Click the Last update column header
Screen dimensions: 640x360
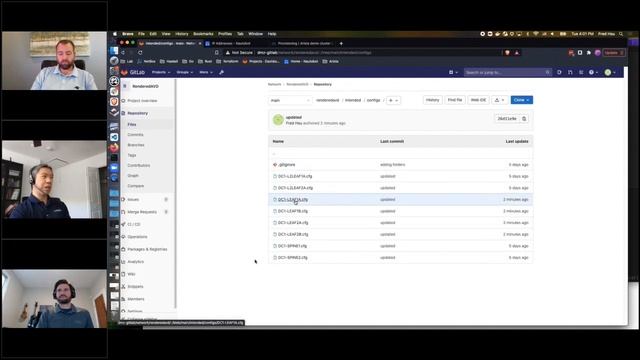click(x=517, y=142)
